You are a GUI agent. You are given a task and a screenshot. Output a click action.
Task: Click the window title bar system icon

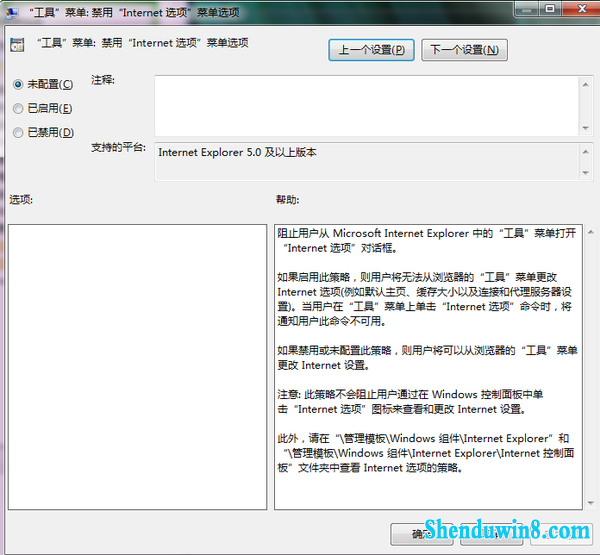coord(11,13)
